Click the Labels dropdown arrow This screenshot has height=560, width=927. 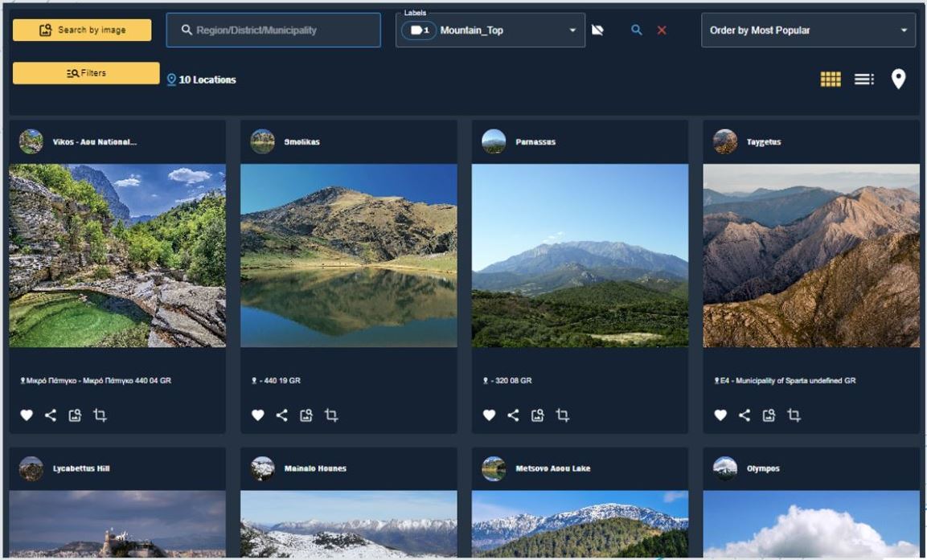[x=572, y=30]
